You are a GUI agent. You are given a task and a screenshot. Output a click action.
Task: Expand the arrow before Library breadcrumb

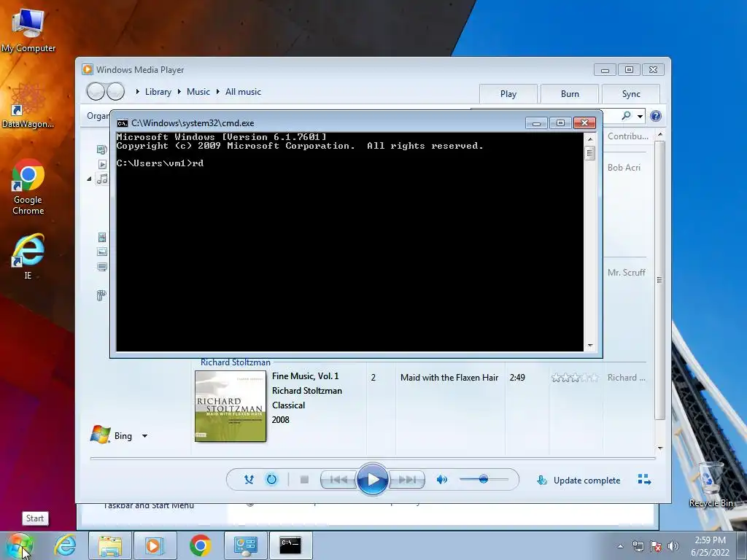138,91
